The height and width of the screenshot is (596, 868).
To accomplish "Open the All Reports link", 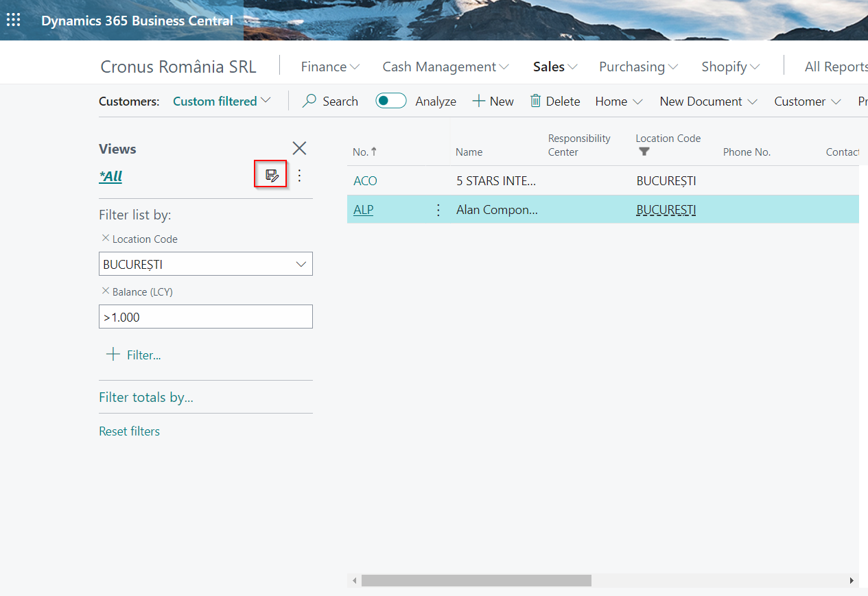I will tap(836, 67).
